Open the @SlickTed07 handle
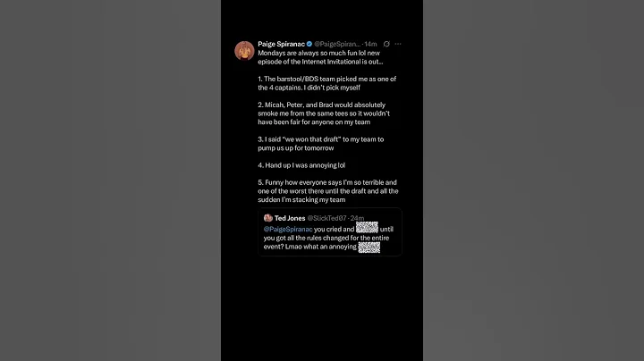This screenshot has height=361, width=644. click(x=326, y=218)
